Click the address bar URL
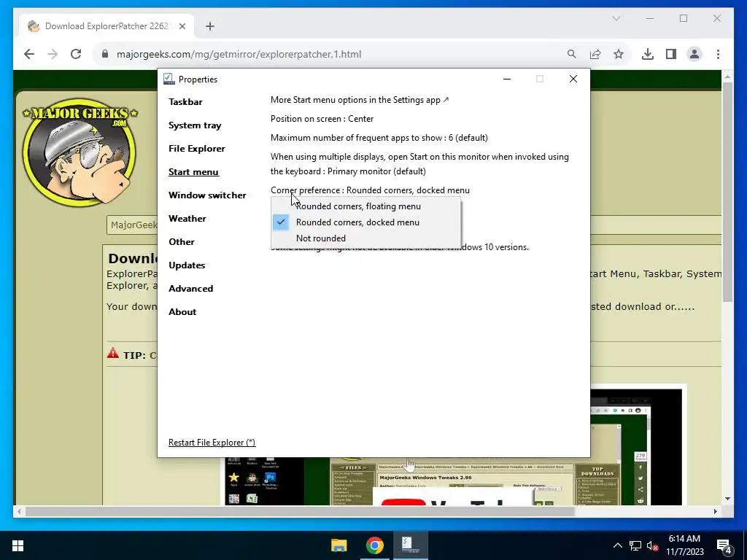Image resolution: width=747 pixels, height=560 pixels. coord(239,54)
